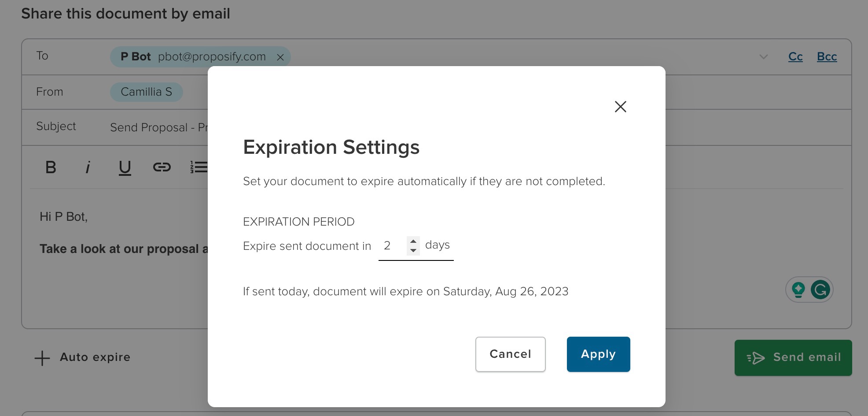Open the Grammarly extension icon

point(820,290)
